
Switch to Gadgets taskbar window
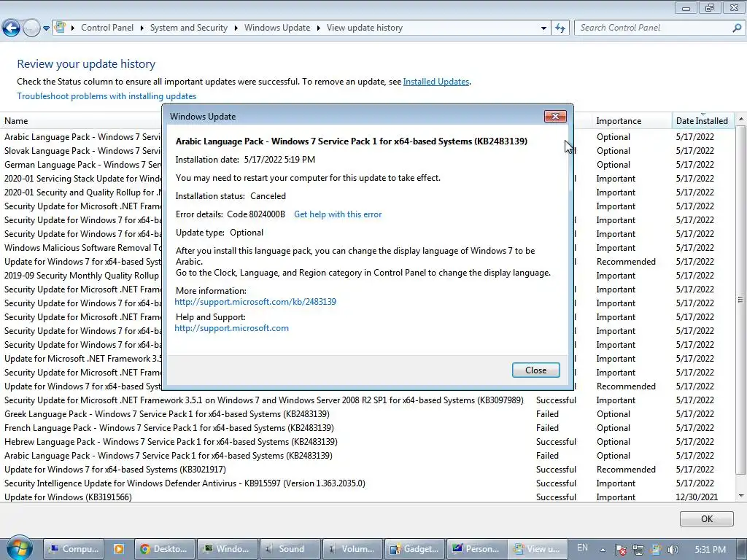(x=414, y=549)
